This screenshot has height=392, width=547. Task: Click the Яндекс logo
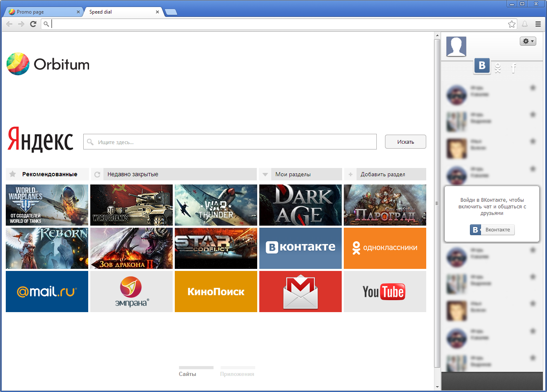(x=40, y=139)
